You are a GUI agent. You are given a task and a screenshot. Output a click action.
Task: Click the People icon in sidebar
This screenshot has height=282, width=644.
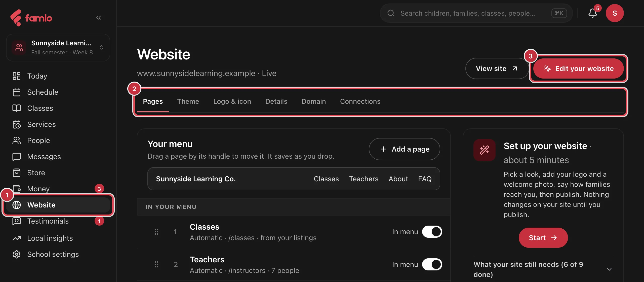click(17, 140)
